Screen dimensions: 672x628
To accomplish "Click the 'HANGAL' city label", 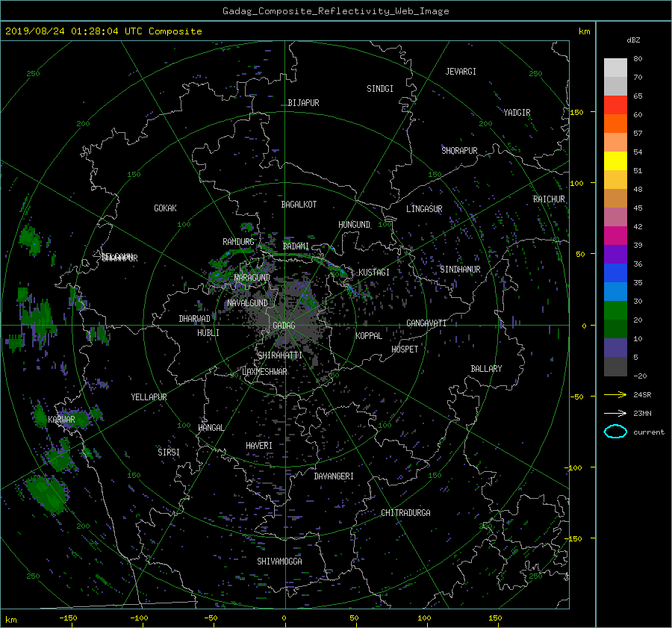I will click(211, 428).
